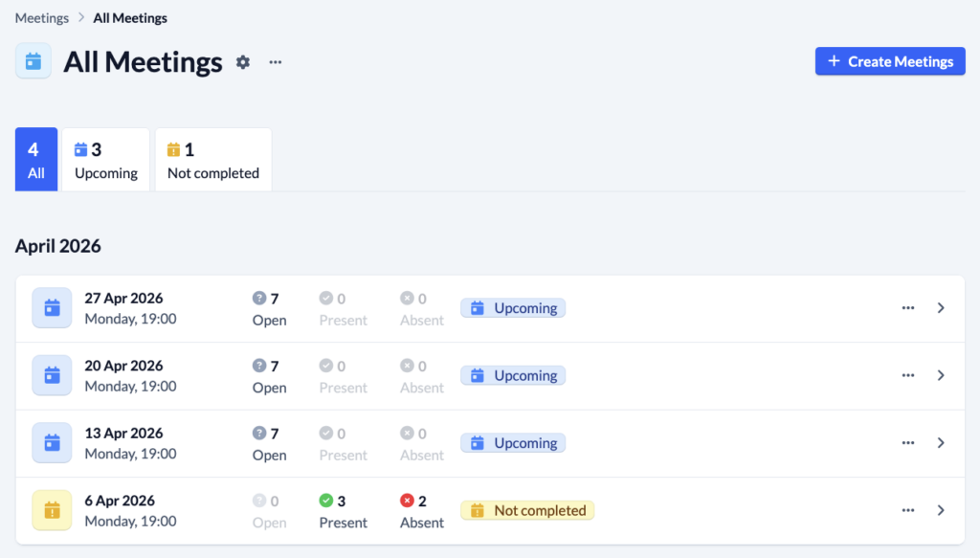This screenshot has height=558, width=980.
Task: Expand the 20 Apr meeting with its chevron
Action: (940, 375)
